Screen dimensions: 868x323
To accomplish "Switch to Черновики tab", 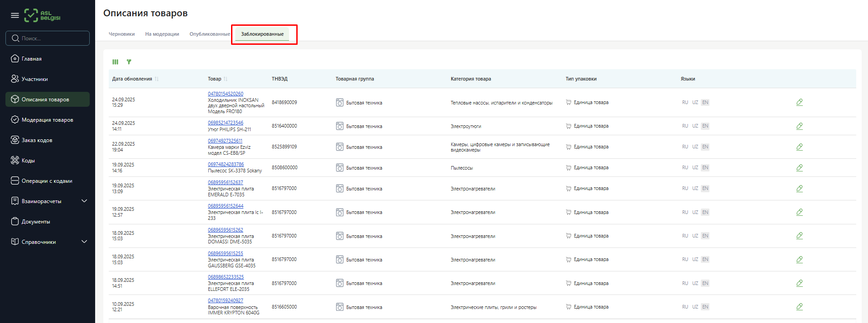I will [121, 34].
